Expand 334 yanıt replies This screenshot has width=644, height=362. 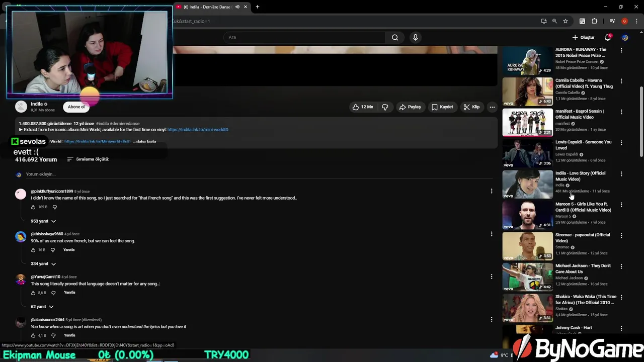tap(43, 264)
